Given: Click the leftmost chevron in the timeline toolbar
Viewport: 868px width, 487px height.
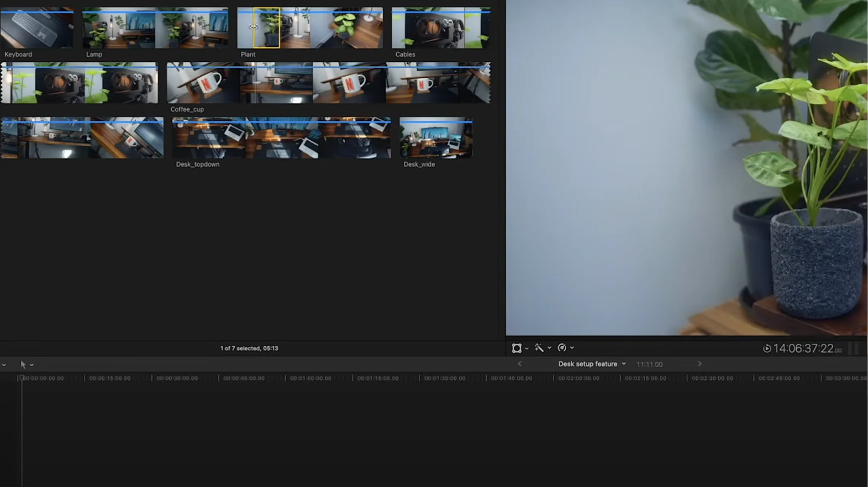Looking at the screenshot, I should coord(4,365).
